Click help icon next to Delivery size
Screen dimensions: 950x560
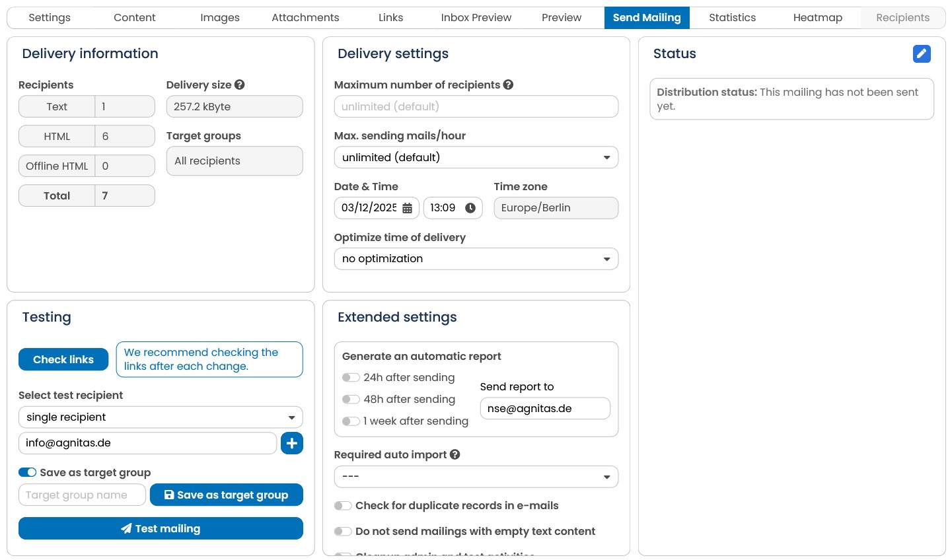(240, 85)
